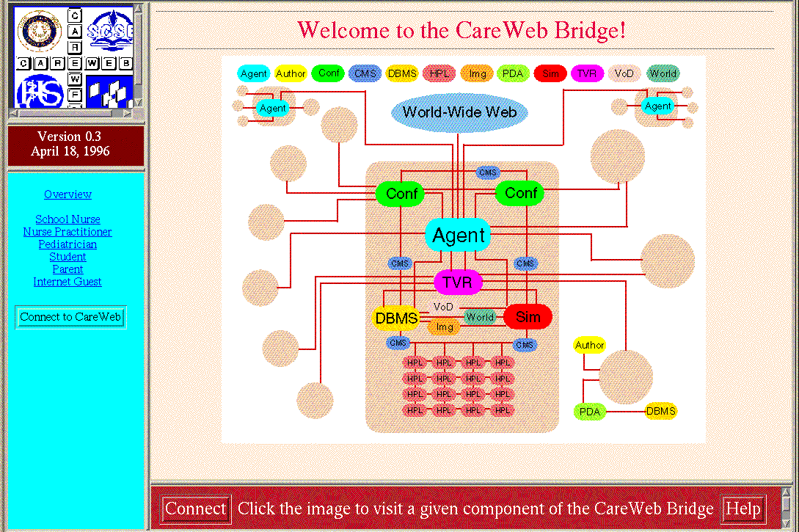Click the logo frame vertical scrollbar

[x=139, y=55]
